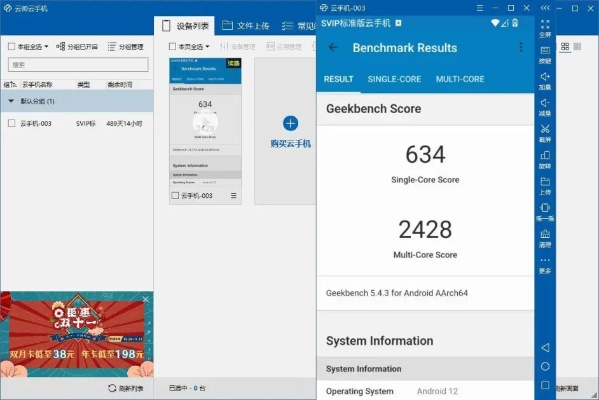
Task: Increase volume with 加量 speaker icon
Action: [x=545, y=76]
